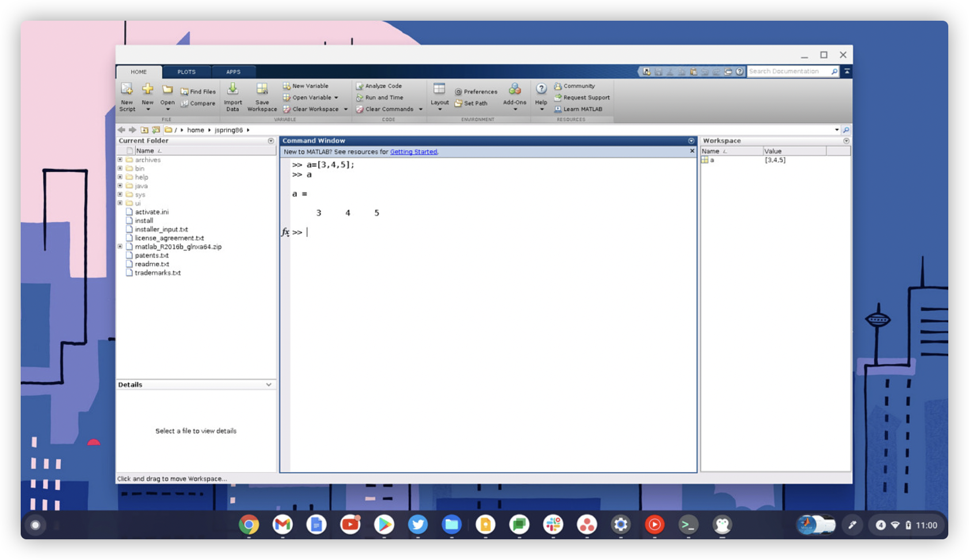Expand the java folder
This screenshot has height=560, width=969.
click(120, 186)
